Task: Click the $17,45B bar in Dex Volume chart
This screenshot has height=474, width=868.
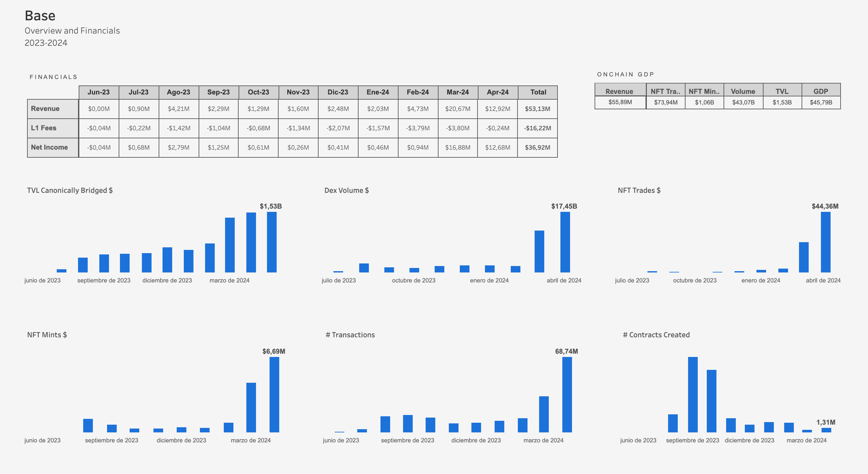Action: tap(565, 242)
